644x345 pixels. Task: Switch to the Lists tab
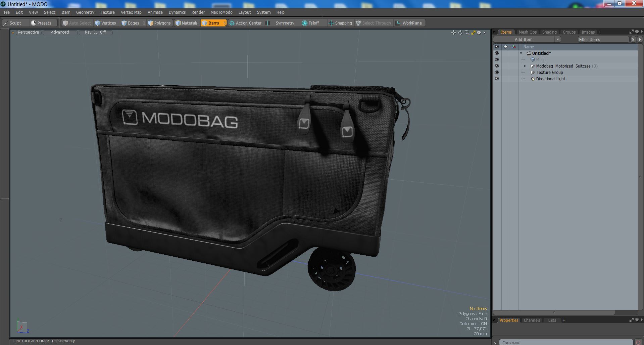tap(552, 320)
